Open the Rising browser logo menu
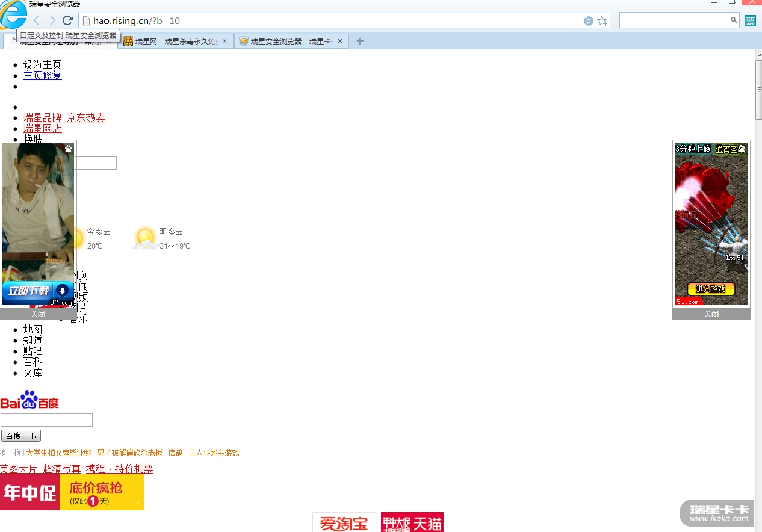762x532 pixels. 13,14
